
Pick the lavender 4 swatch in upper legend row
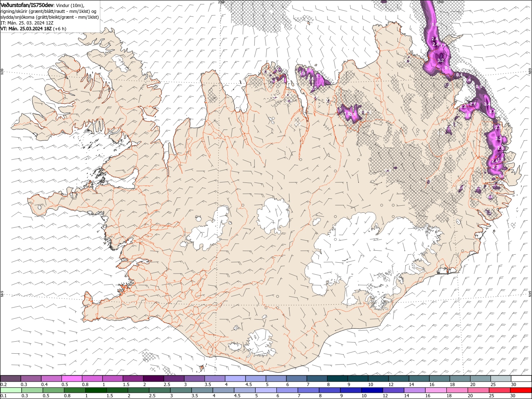click(235, 379)
